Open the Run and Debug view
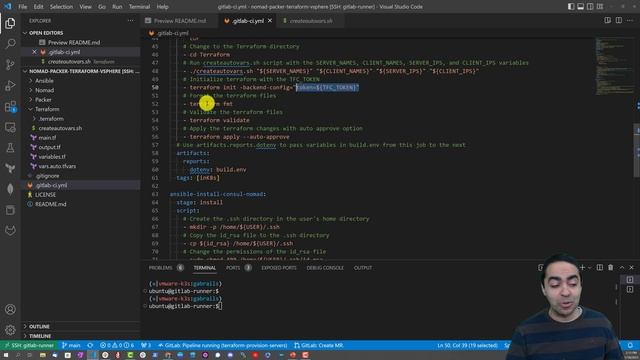This screenshot has height=360, width=640. pos(10,85)
